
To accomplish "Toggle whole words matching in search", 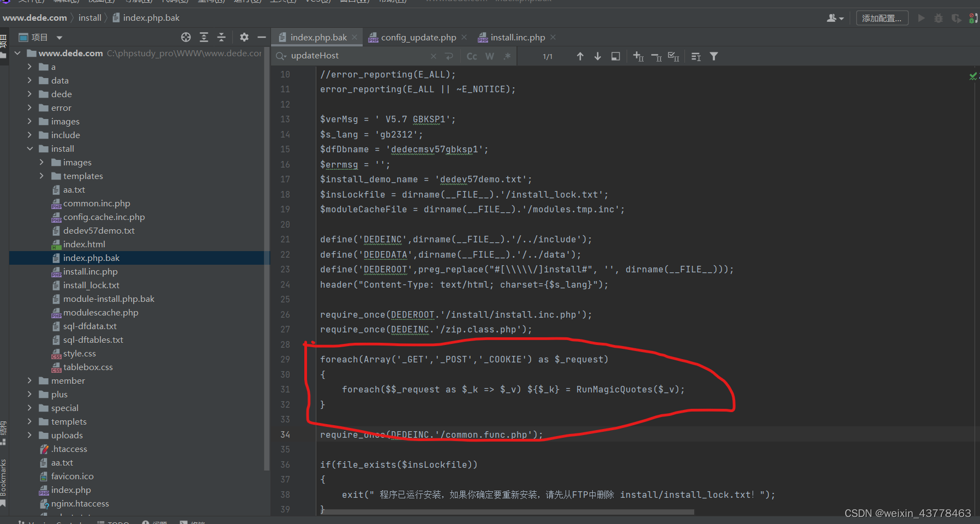I will coord(489,56).
